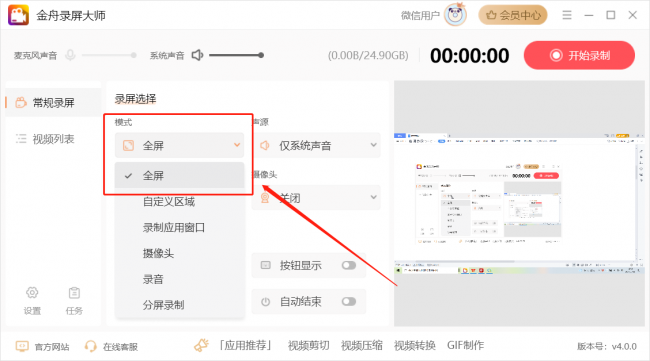This screenshot has width=650, height=361.
Task: Click the 微信用户 username label
Action: (x=420, y=16)
